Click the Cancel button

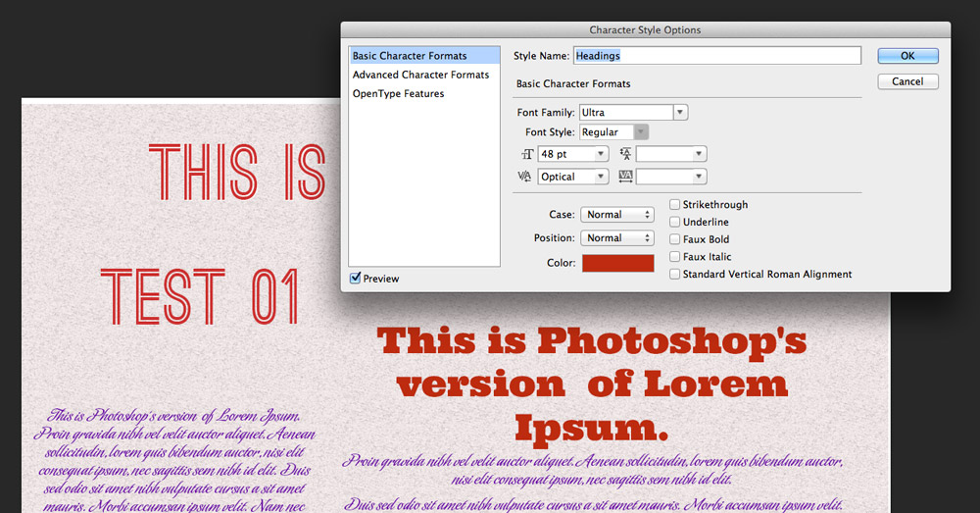pos(907,81)
